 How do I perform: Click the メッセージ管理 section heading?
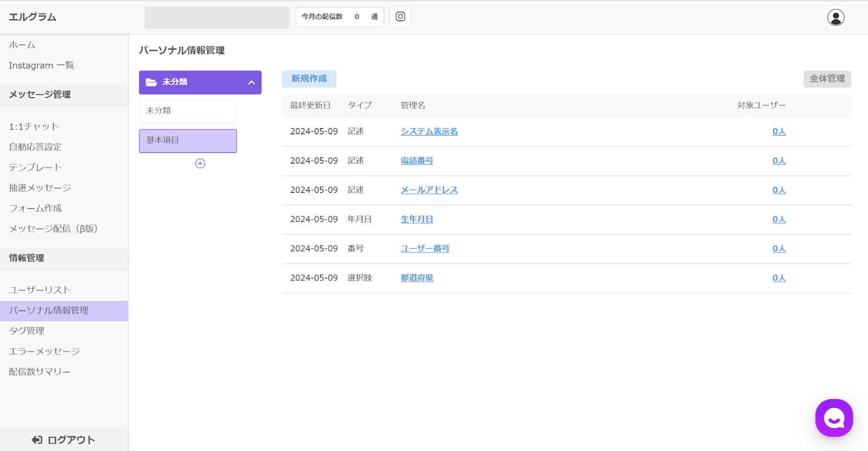tap(40, 94)
